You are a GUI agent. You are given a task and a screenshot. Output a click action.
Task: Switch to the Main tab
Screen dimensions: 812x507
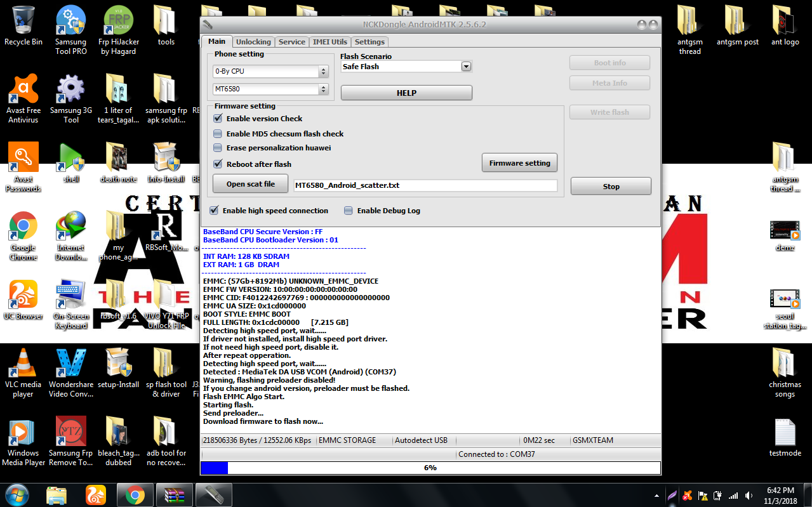click(216, 41)
